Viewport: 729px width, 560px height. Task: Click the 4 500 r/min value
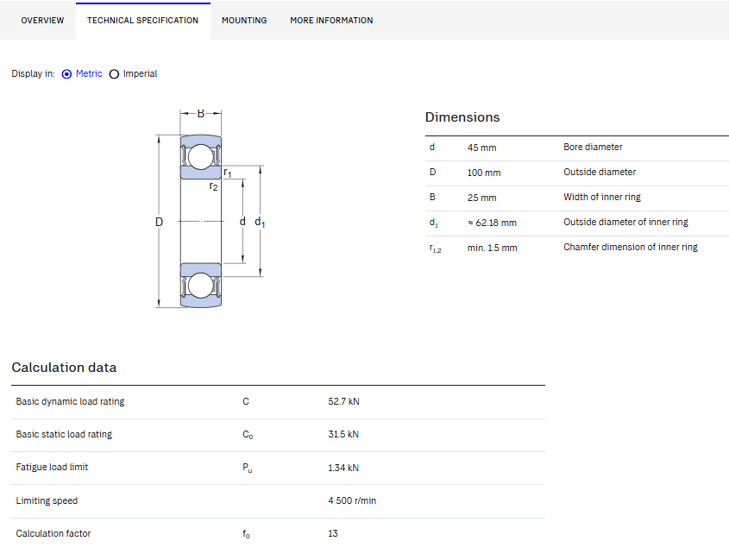[352, 501]
